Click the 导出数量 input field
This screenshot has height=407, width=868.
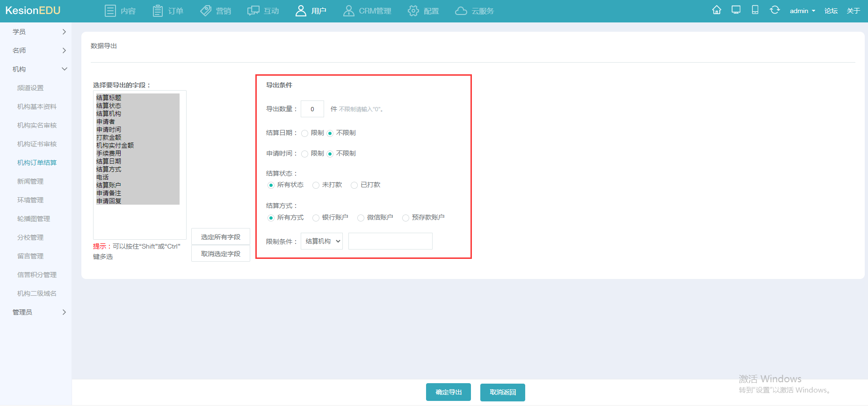(x=312, y=109)
